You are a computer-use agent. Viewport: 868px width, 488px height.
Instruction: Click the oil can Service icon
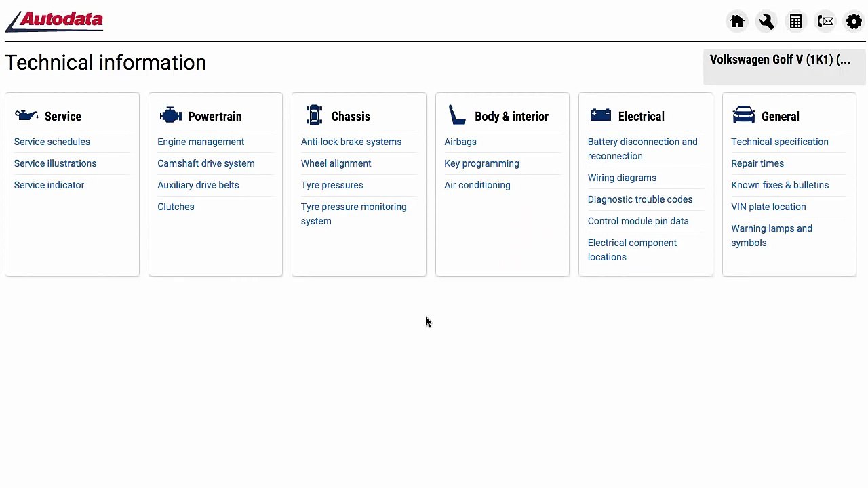click(x=26, y=116)
